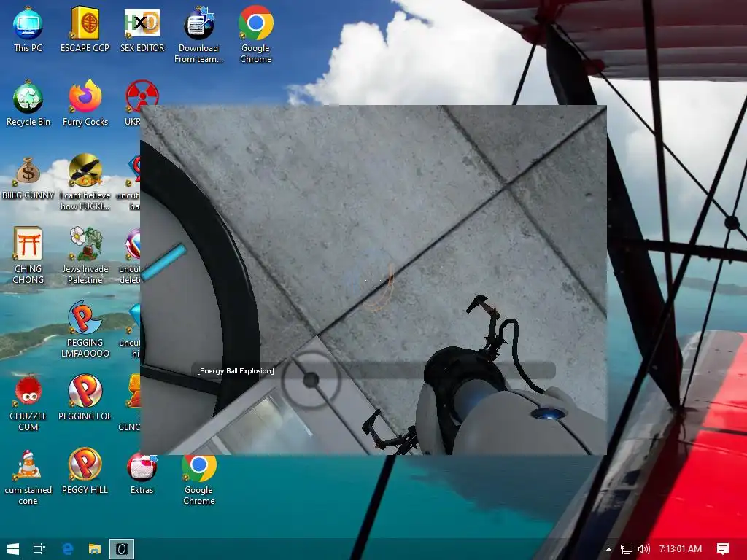
Task: Open the Windows Start menu
Action: coord(13,549)
